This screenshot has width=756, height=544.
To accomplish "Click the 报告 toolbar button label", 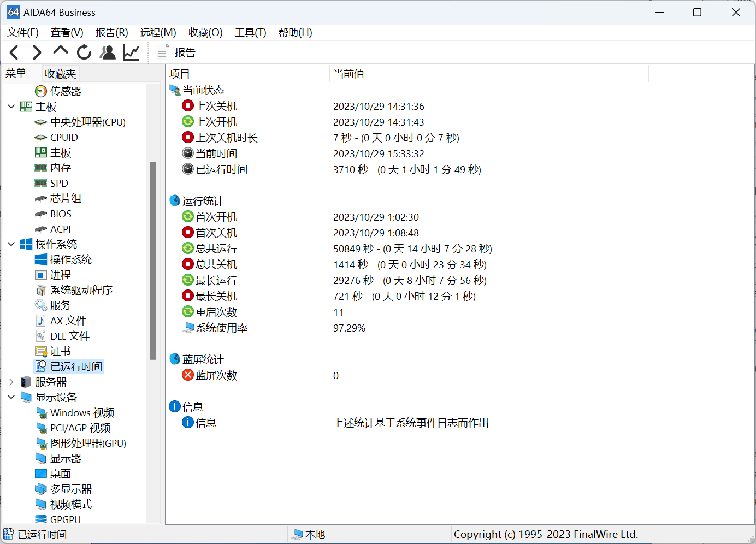I will (185, 52).
